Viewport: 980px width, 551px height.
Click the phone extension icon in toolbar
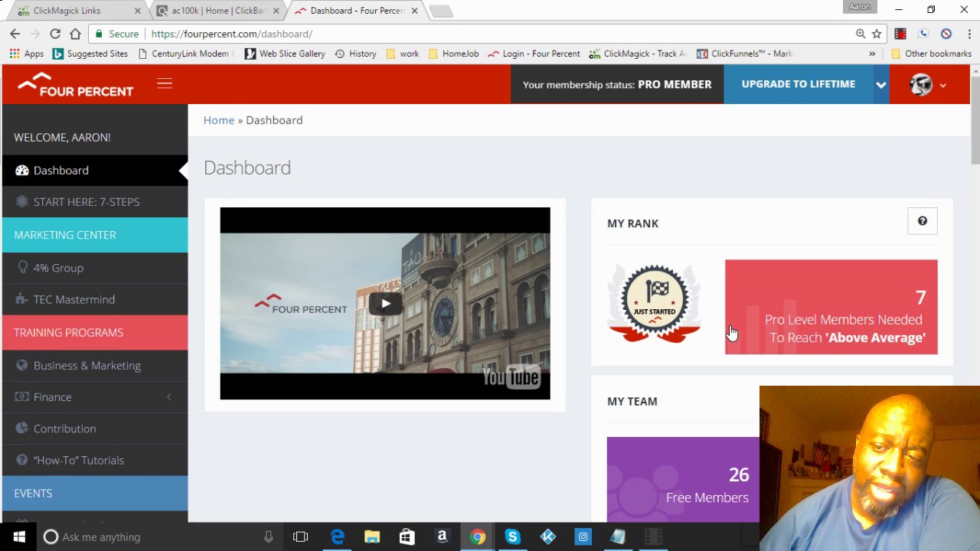pos(923,34)
